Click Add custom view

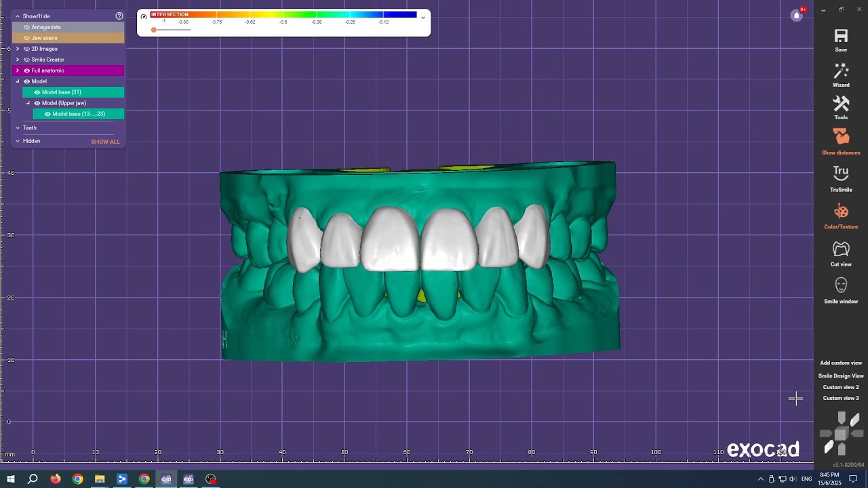(x=841, y=363)
